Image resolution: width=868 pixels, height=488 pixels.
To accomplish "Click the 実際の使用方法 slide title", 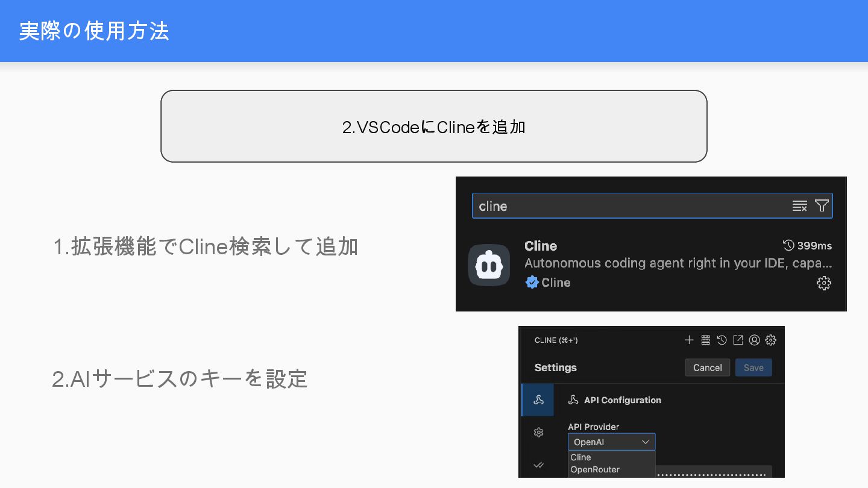I will (94, 31).
